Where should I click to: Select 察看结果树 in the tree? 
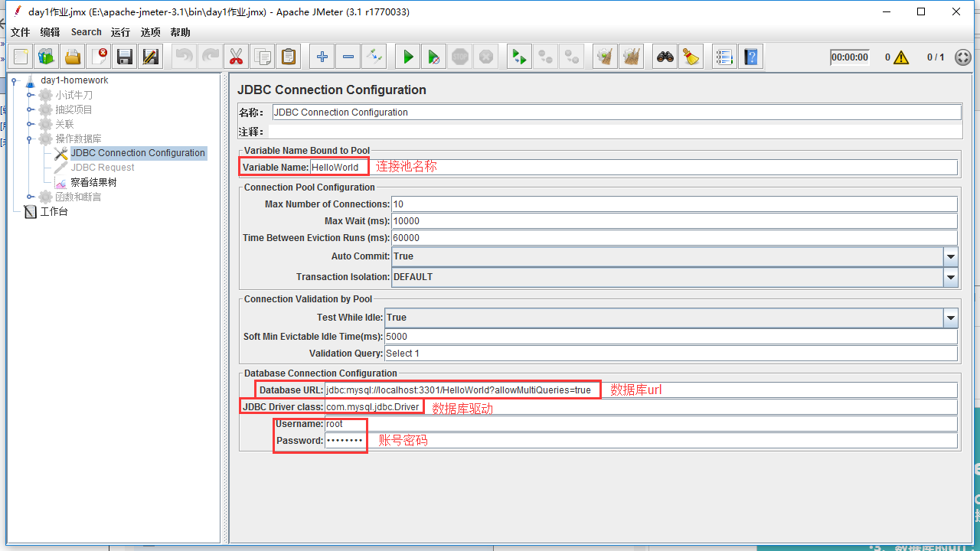pos(93,182)
